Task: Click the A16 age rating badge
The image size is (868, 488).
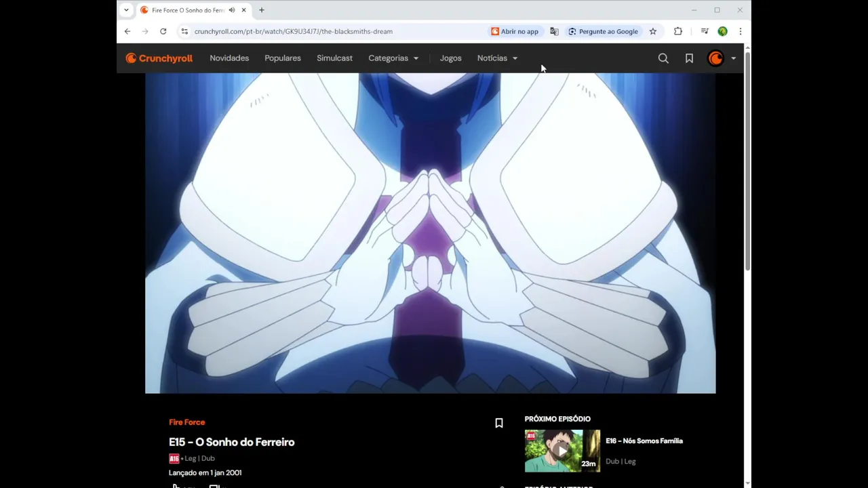Action: (x=174, y=458)
